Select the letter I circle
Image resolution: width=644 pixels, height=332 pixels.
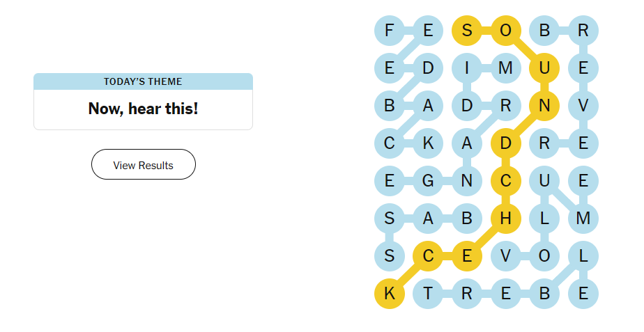467,68
